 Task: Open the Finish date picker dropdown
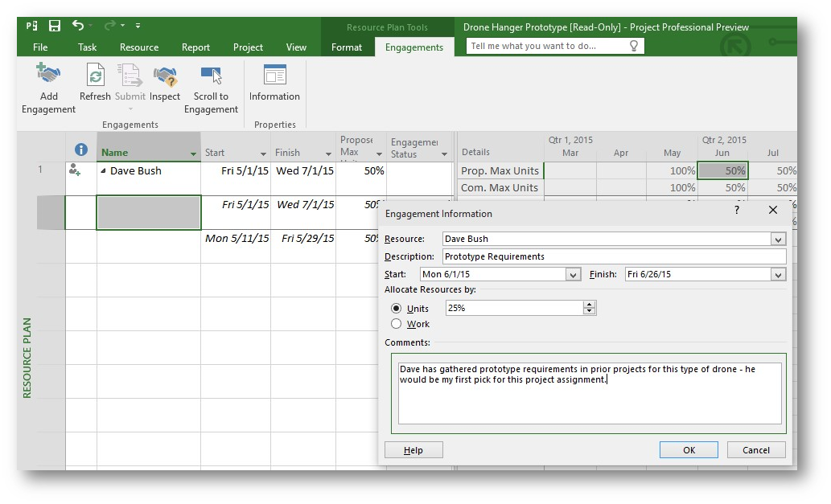click(777, 275)
